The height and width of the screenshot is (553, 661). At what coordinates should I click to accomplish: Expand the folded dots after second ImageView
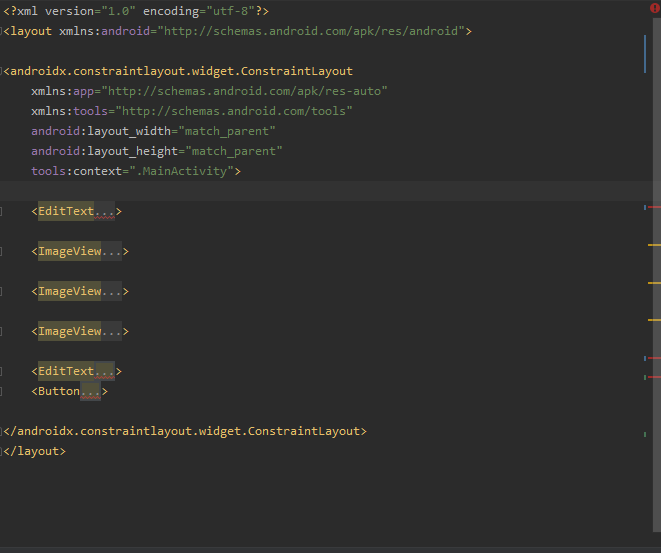111,291
